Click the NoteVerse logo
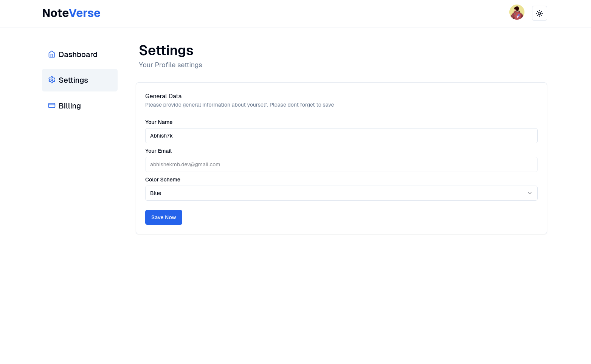 71,13
